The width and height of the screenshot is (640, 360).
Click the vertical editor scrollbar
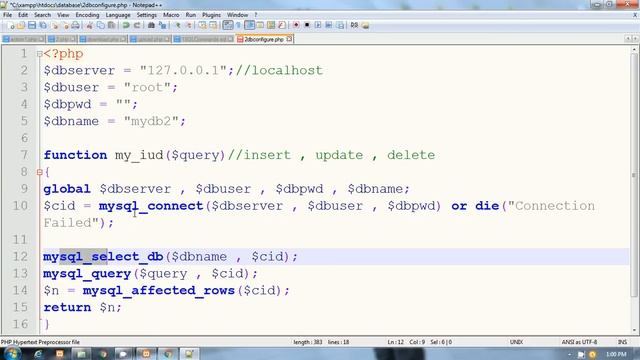click(x=633, y=176)
